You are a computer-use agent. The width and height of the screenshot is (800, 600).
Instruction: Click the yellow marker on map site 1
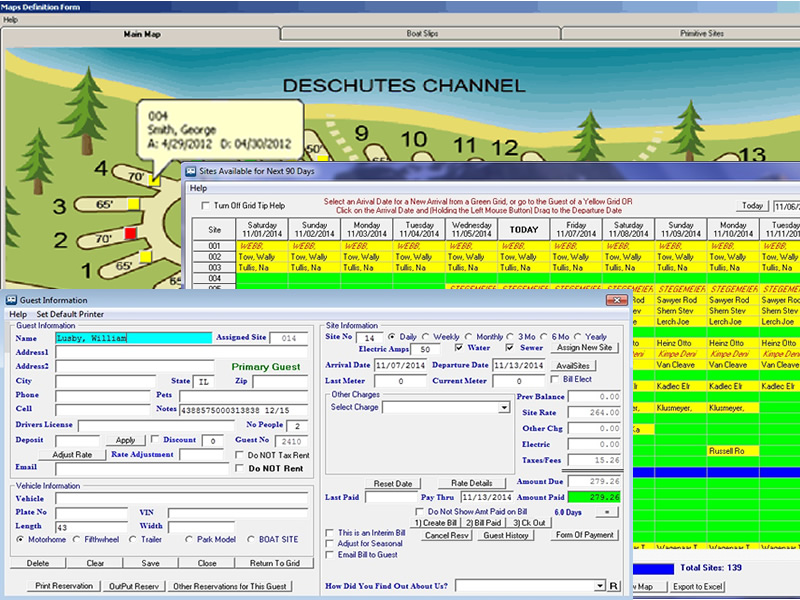tap(146, 257)
